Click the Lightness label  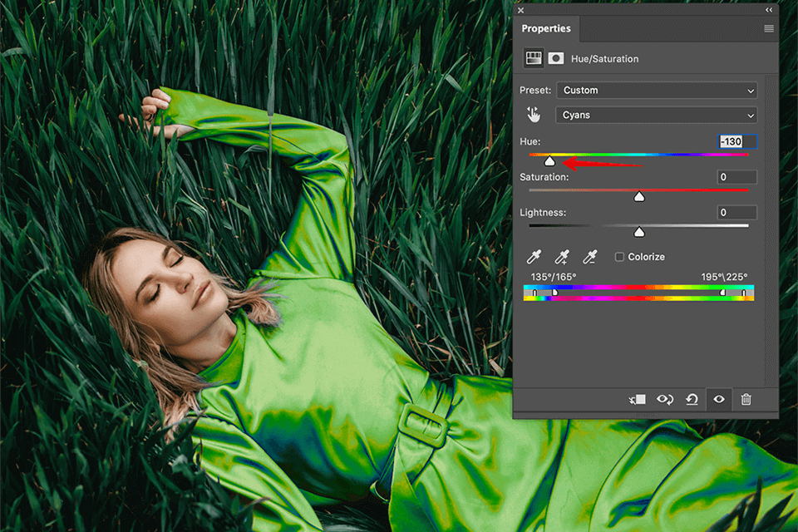(x=543, y=213)
